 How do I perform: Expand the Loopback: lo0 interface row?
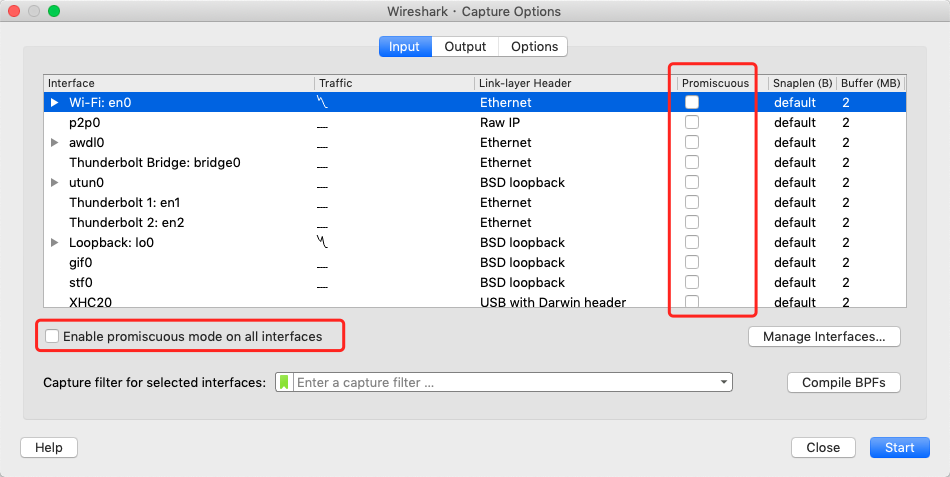click(55, 242)
